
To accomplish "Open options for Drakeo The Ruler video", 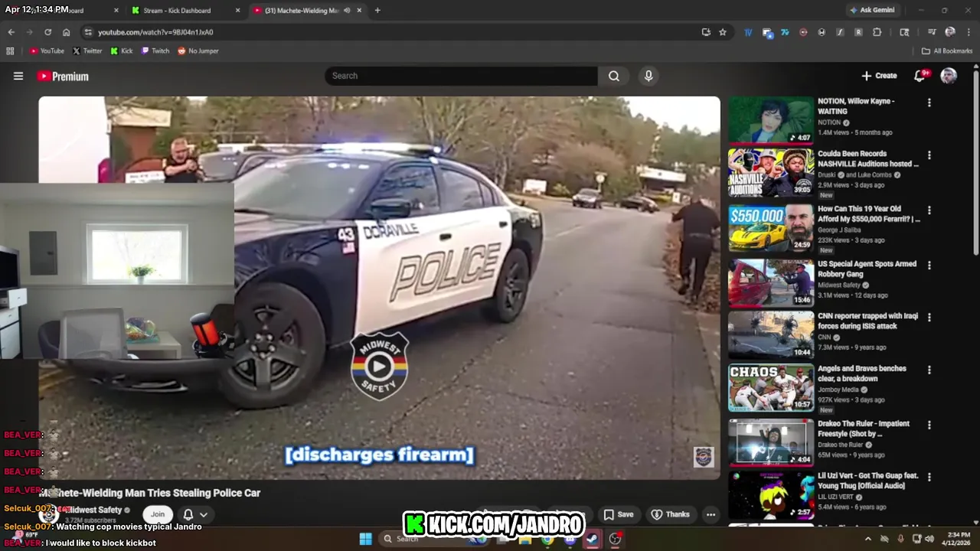I will [x=929, y=425].
